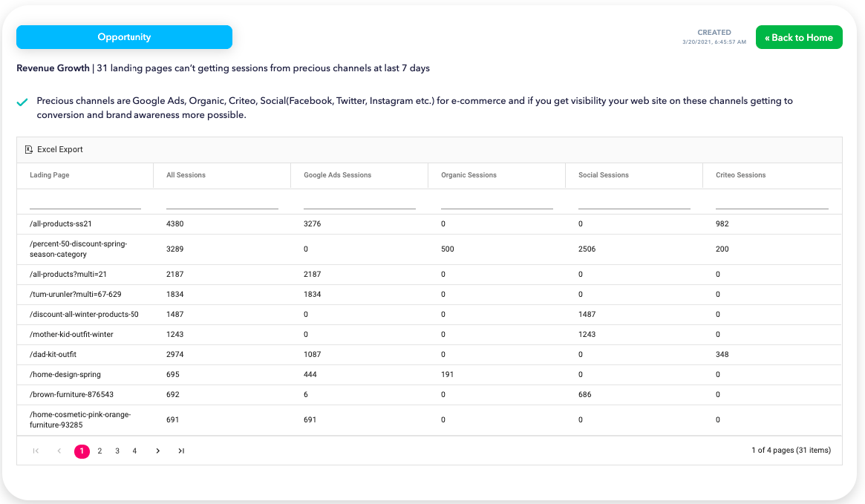Click the Criteo Sessions filter field
Screen dimensions: 865x504
coord(771,202)
